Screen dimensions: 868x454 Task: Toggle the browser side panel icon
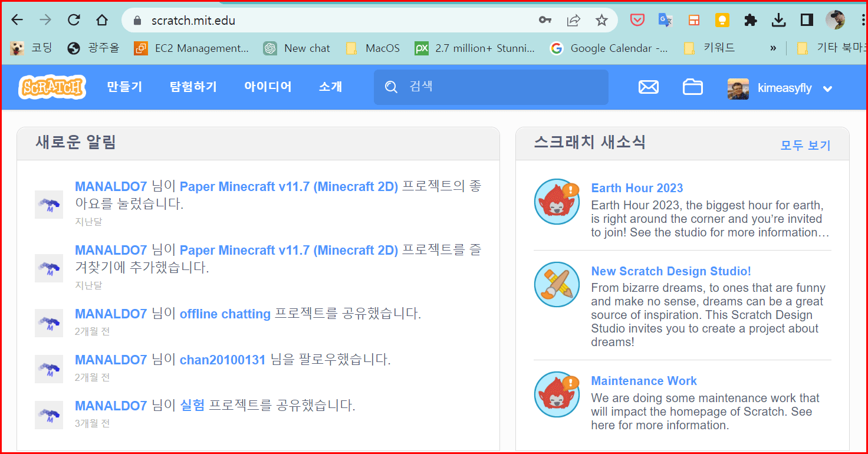pyautogui.click(x=807, y=21)
